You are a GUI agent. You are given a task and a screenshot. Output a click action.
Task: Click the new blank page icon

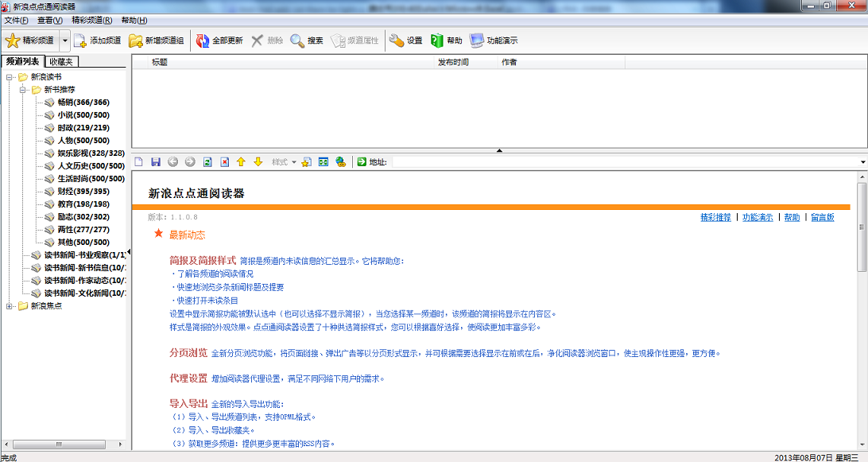pyautogui.click(x=139, y=161)
